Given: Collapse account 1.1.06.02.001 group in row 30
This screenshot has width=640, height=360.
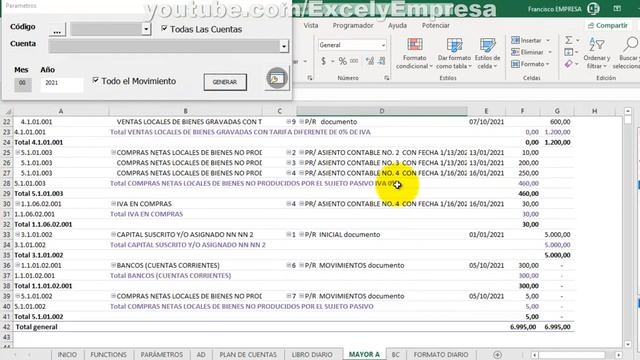Looking at the screenshot, I should (x=18, y=203).
